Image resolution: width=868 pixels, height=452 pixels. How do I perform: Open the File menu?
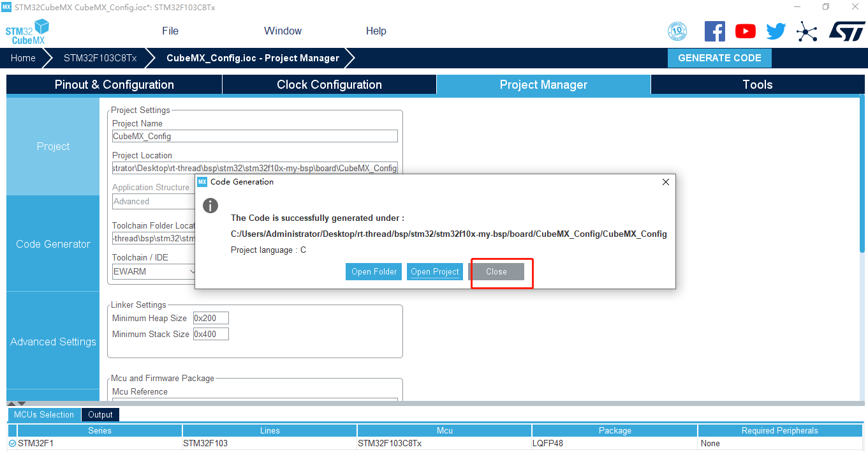tap(170, 31)
